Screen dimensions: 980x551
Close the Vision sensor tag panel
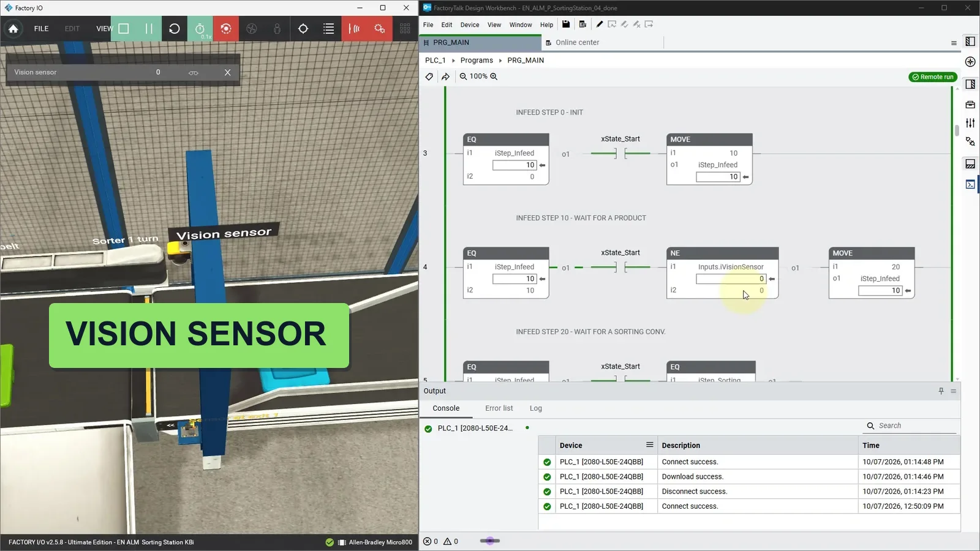[228, 72]
